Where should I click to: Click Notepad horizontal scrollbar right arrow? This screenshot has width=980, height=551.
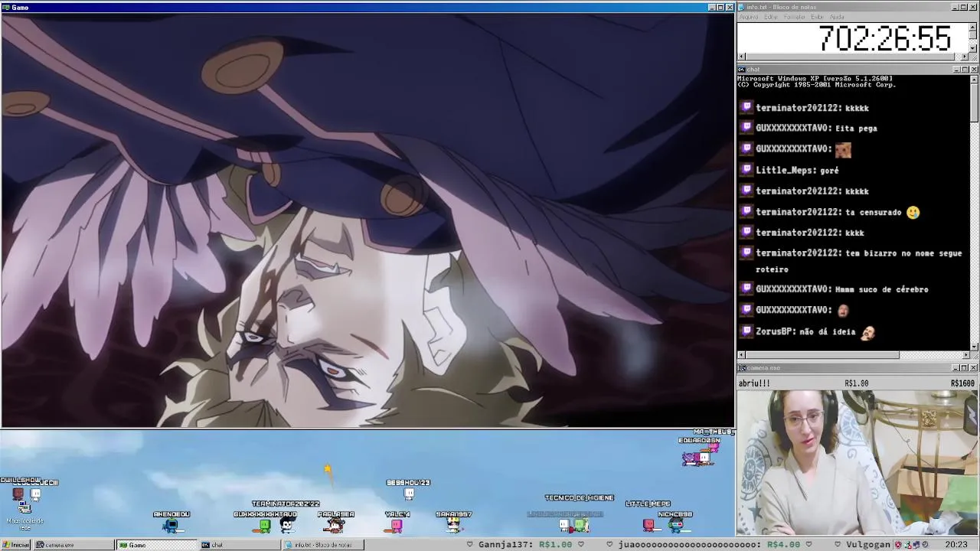[965, 57]
